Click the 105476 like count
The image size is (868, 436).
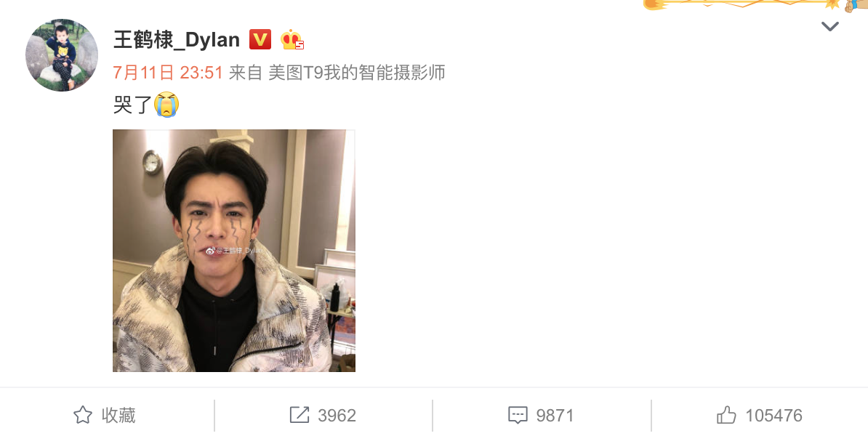click(x=774, y=416)
